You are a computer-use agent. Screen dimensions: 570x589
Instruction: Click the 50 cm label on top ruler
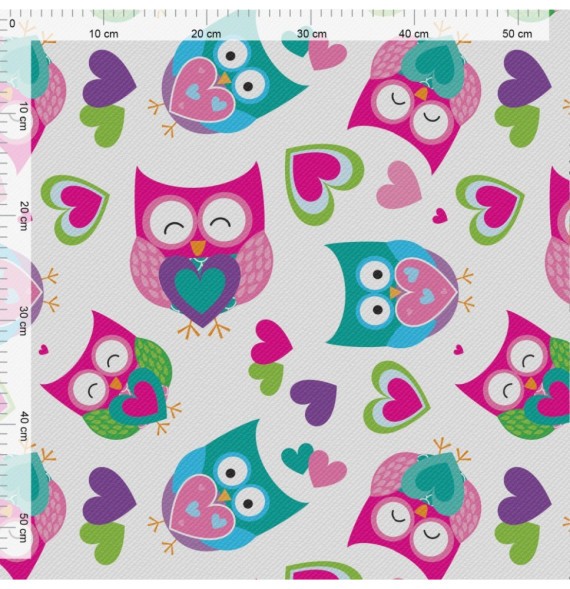tap(517, 34)
